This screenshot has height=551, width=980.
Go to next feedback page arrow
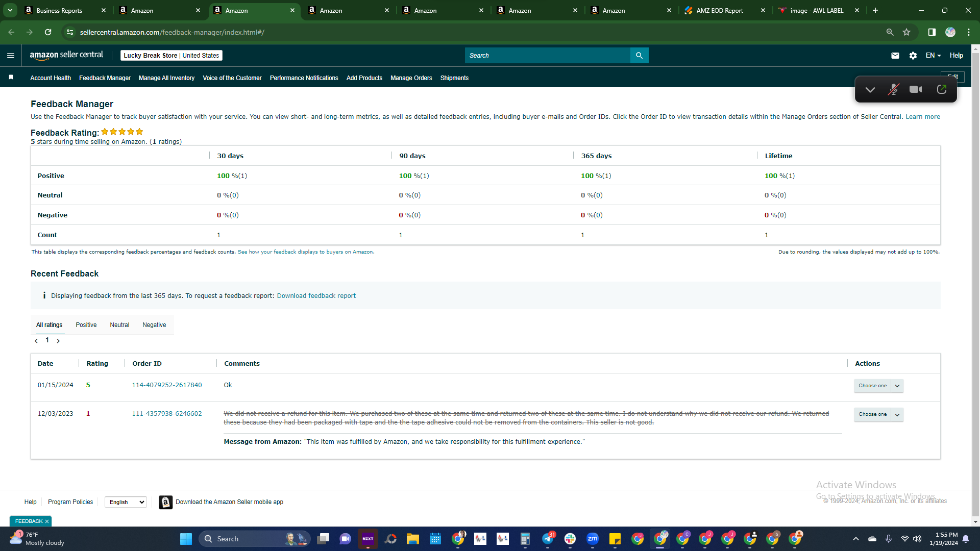pos(58,341)
